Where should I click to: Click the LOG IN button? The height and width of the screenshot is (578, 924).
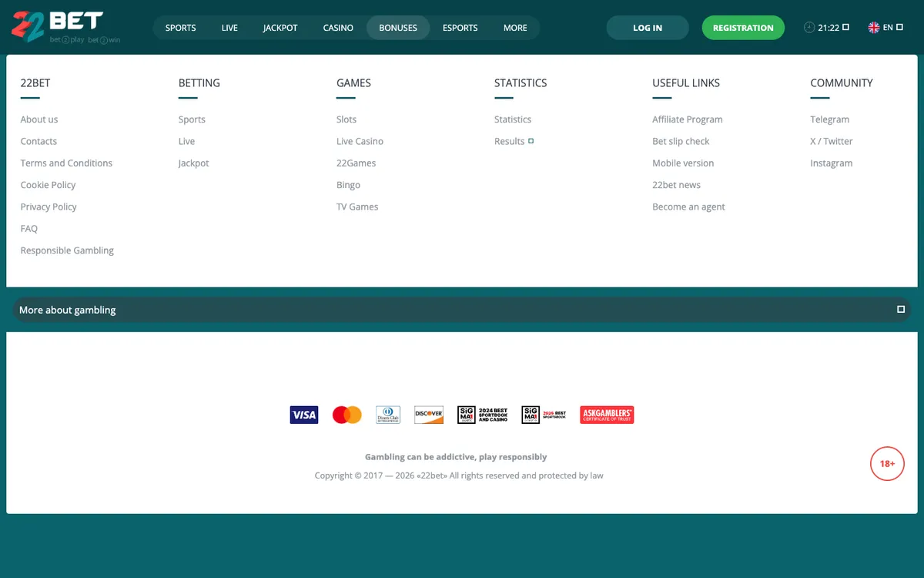coord(648,28)
